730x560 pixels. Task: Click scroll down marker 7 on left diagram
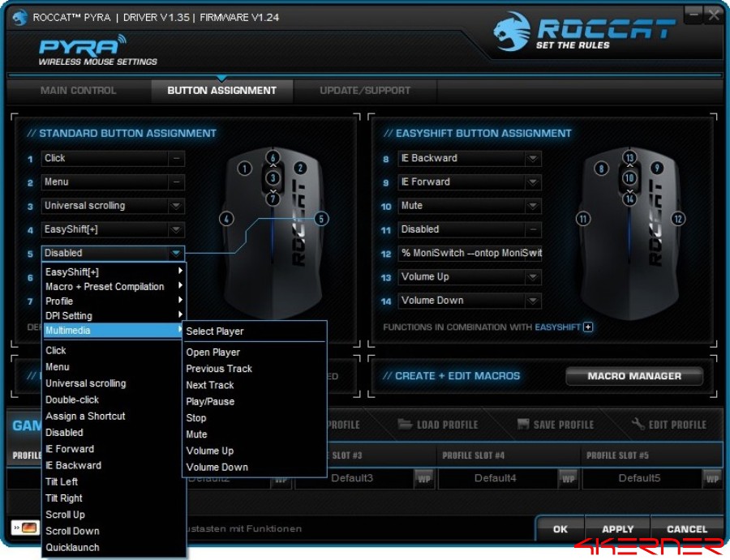[x=273, y=199]
